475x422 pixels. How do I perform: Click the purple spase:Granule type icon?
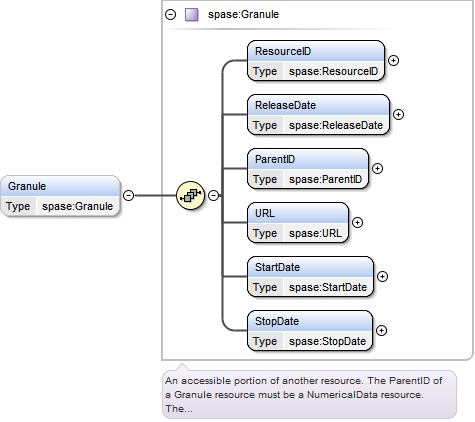[192, 15]
